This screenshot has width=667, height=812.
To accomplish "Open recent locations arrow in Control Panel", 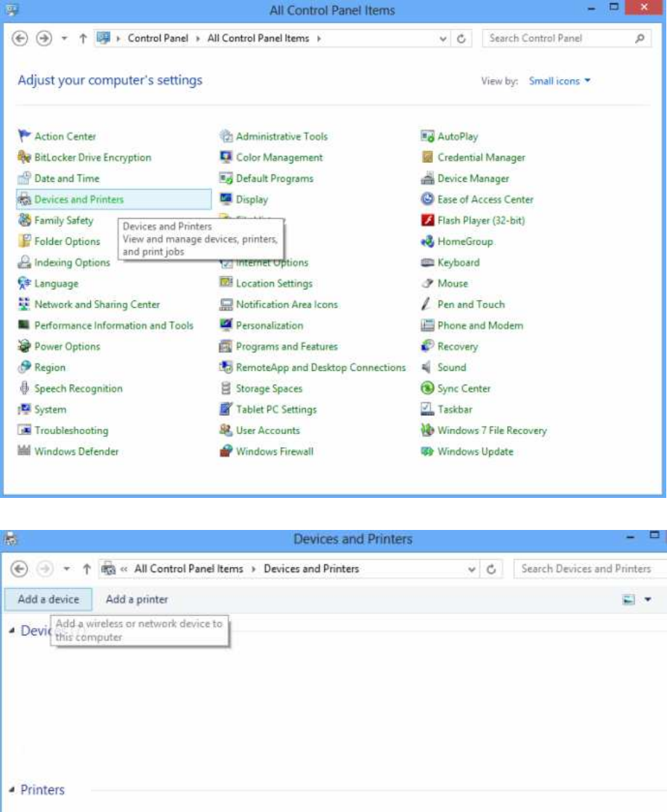I will click(x=64, y=39).
